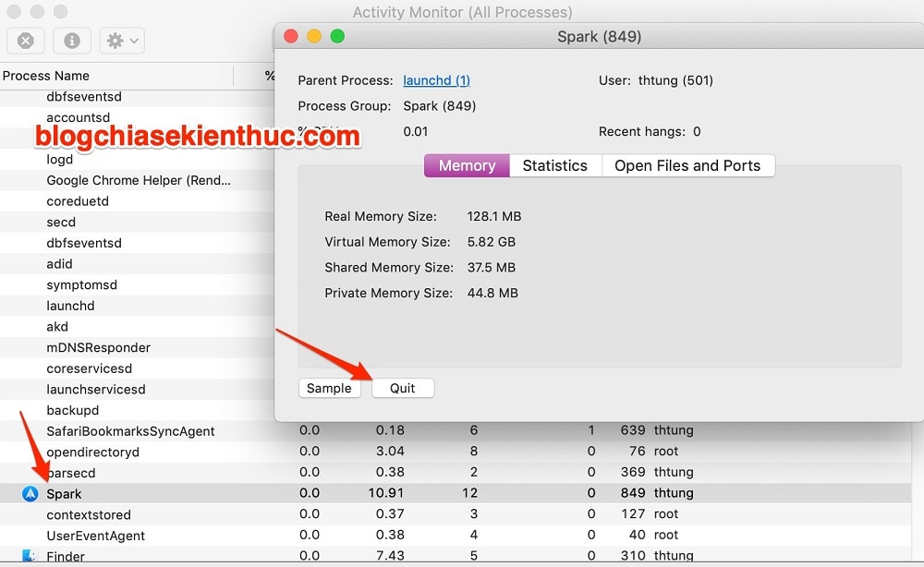Image resolution: width=924 pixels, height=567 pixels.
Task: Click the Finder icon in the process list
Action: (x=30, y=556)
